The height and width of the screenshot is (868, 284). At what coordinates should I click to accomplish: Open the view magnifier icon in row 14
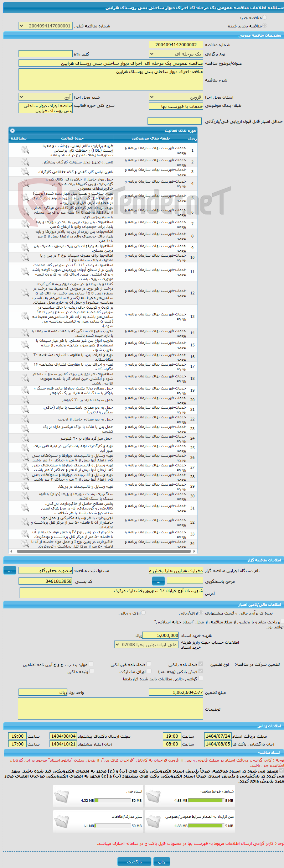click(25, 333)
